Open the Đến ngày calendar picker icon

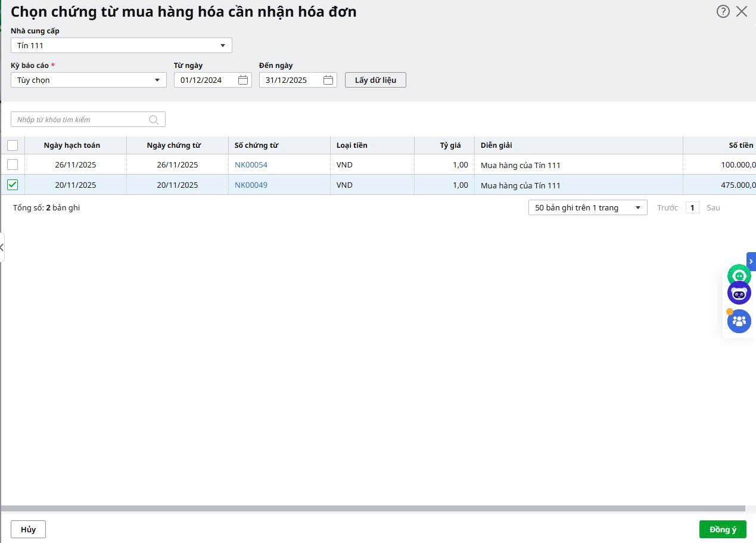[x=328, y=80]
